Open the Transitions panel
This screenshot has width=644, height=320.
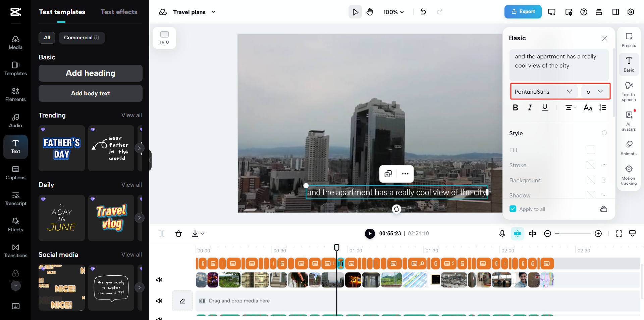click(15, 251)
